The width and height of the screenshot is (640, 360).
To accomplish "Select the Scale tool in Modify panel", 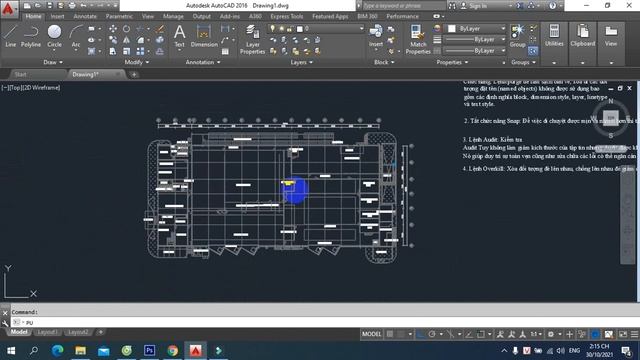I will point(127,51).
